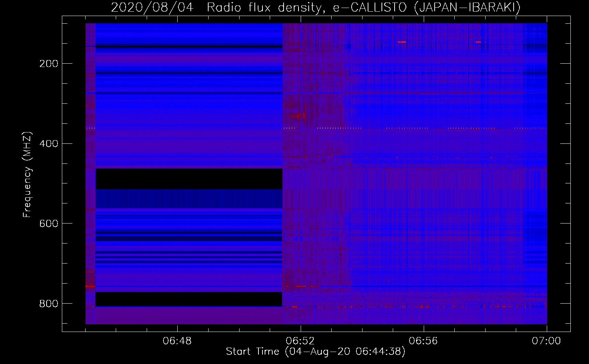Click the 06:48 time tick label
This screenshot has width=589, height=364.
[177, 341]
